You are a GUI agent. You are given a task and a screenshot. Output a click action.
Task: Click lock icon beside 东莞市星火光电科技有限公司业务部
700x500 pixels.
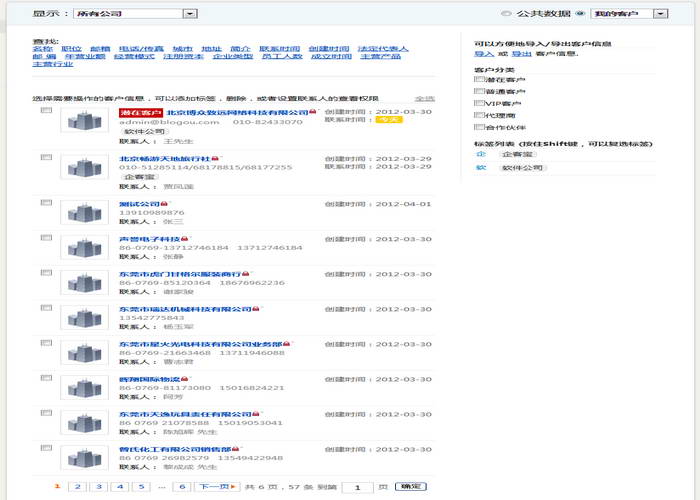[286, 344]
